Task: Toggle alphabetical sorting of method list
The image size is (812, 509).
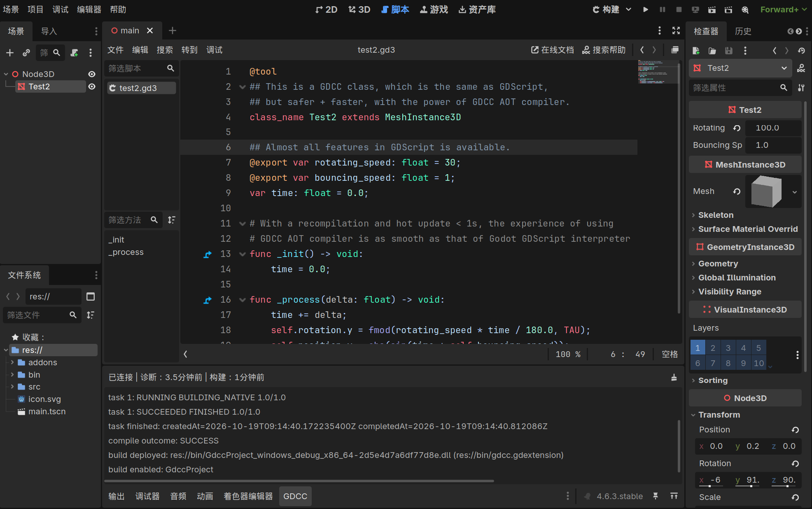Action: (x=172, y=220)
